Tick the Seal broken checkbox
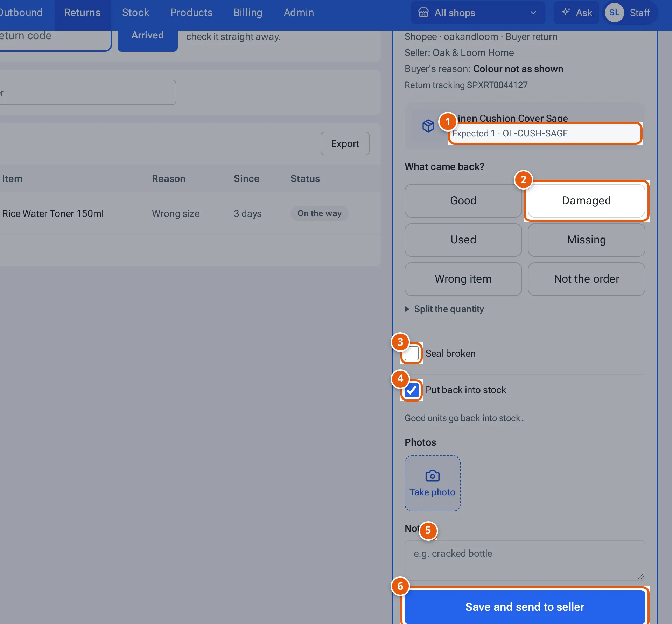This screenshot has height=624, width=672. point(412,353)
